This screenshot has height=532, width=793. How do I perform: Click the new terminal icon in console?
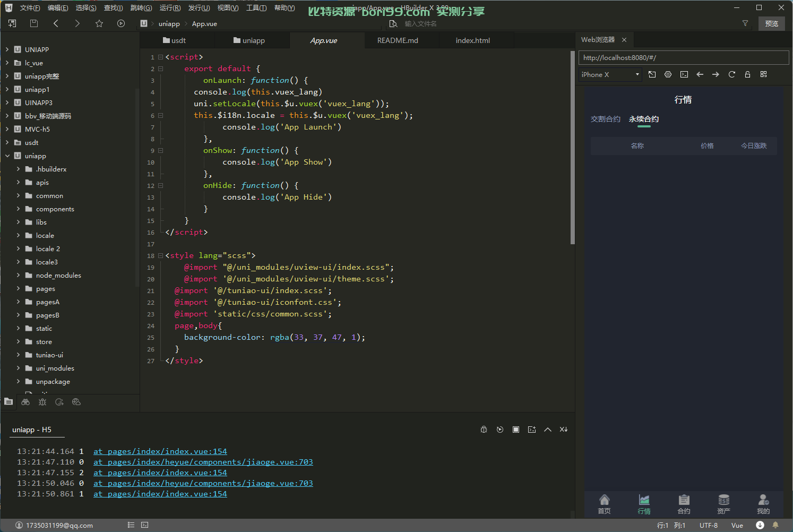pos(532,430)
